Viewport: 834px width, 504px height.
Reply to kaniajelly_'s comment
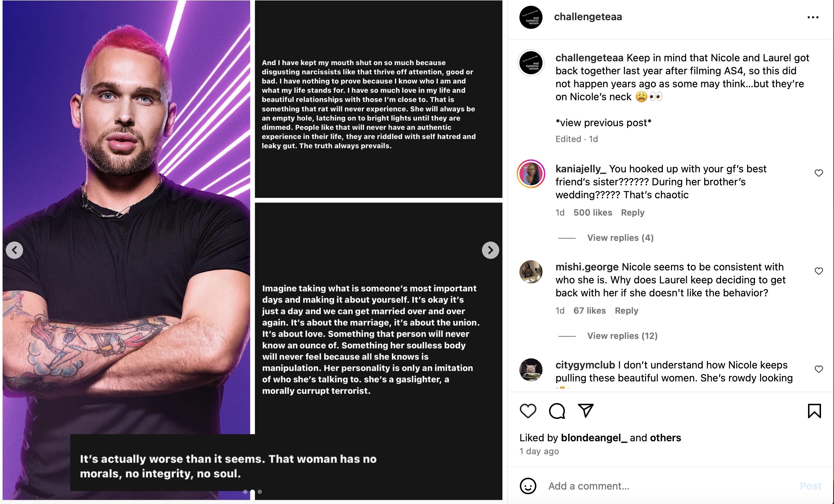point(632,213)
